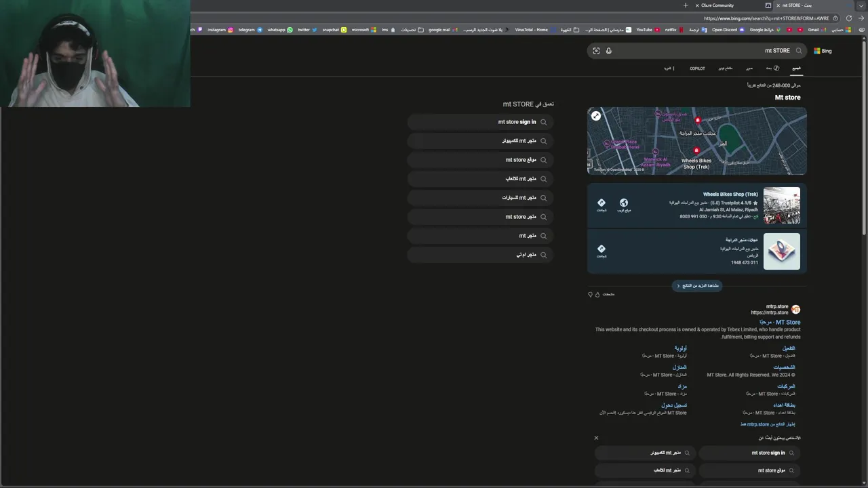The height and width of the screenshot is (488, 868).
Task: Click suggestion 'متجر ام تي' in sidebar
Action: click(x=481, y=255)
